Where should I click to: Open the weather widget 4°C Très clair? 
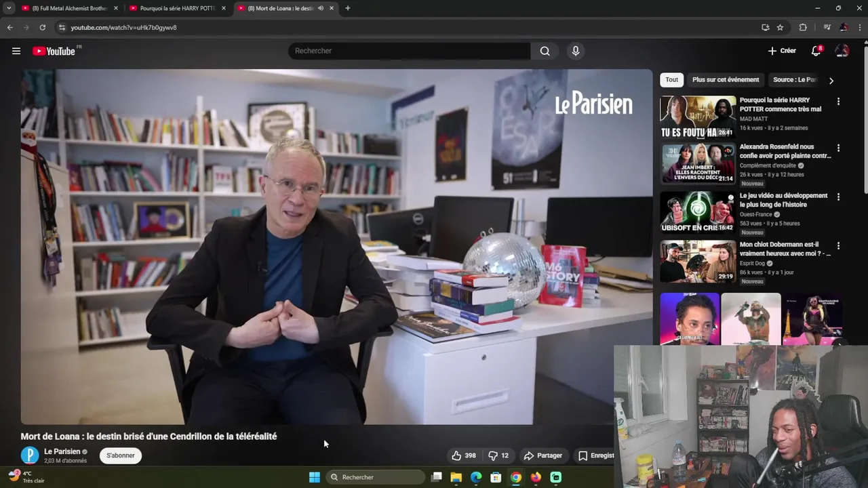click(x=26, y=476)
